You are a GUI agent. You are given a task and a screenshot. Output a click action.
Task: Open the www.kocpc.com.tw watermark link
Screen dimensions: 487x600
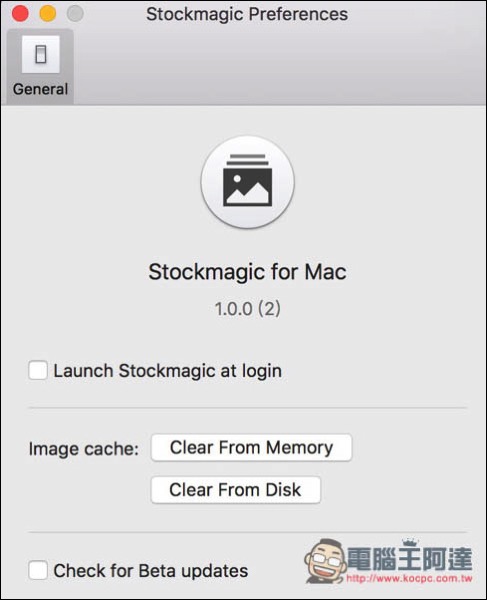click(409, 578)
